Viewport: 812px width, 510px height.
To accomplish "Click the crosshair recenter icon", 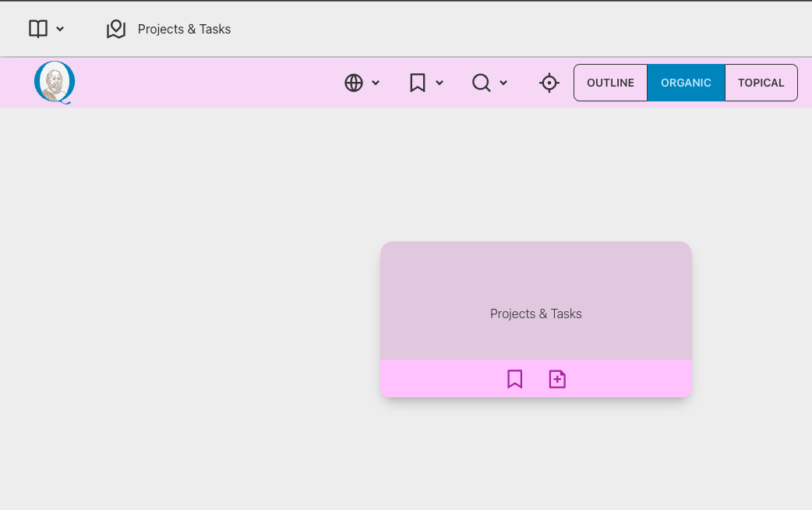I will click(549, 83).
